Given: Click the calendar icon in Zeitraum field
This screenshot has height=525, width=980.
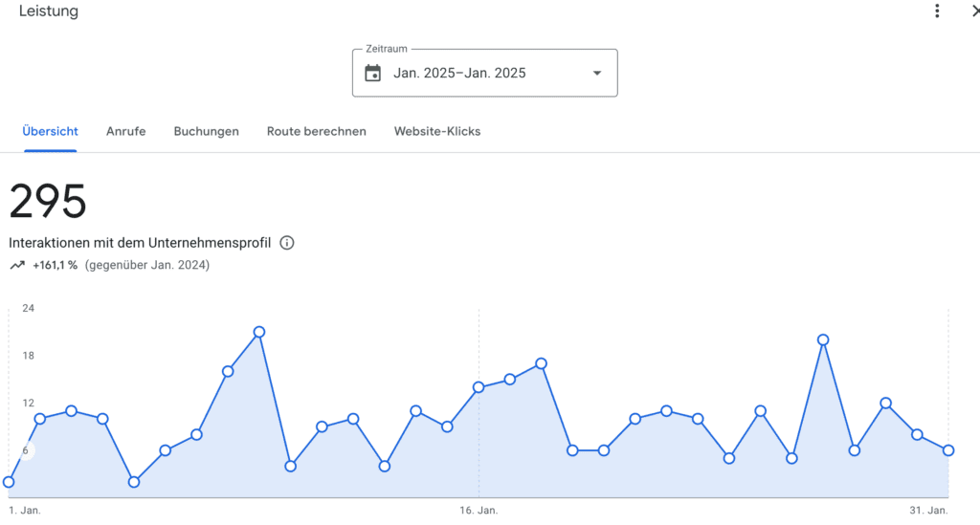Looking at the screenshot, I should point(372,73).
